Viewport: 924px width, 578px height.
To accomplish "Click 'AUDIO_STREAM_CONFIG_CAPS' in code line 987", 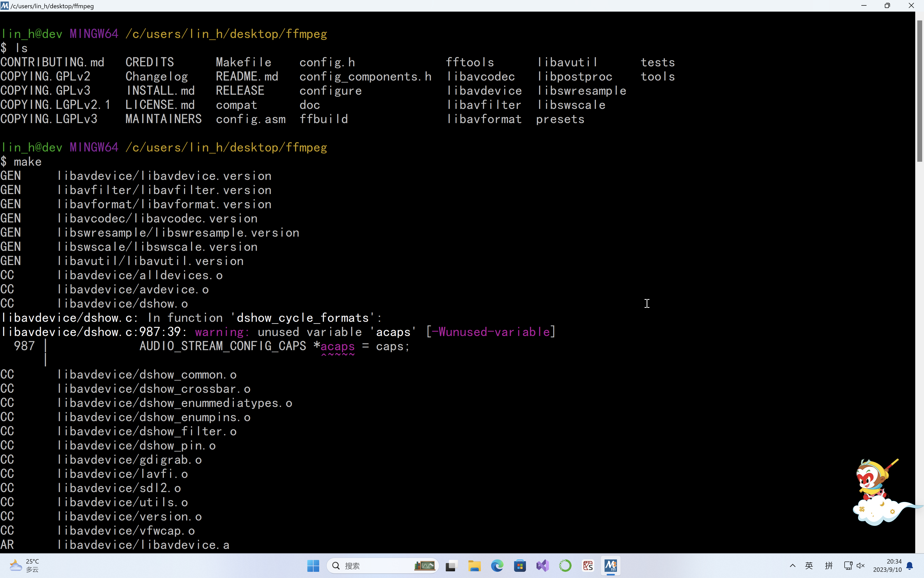I will [222, 346].
